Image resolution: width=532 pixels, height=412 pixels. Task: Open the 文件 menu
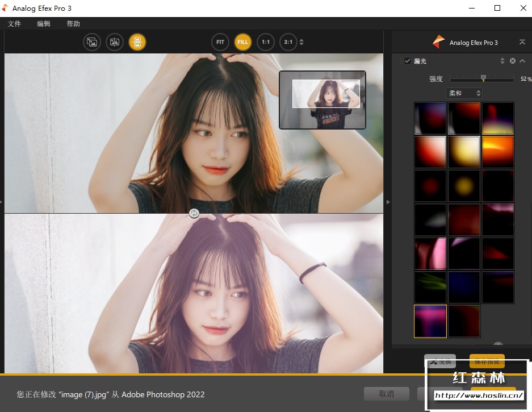tap(14, 23)
